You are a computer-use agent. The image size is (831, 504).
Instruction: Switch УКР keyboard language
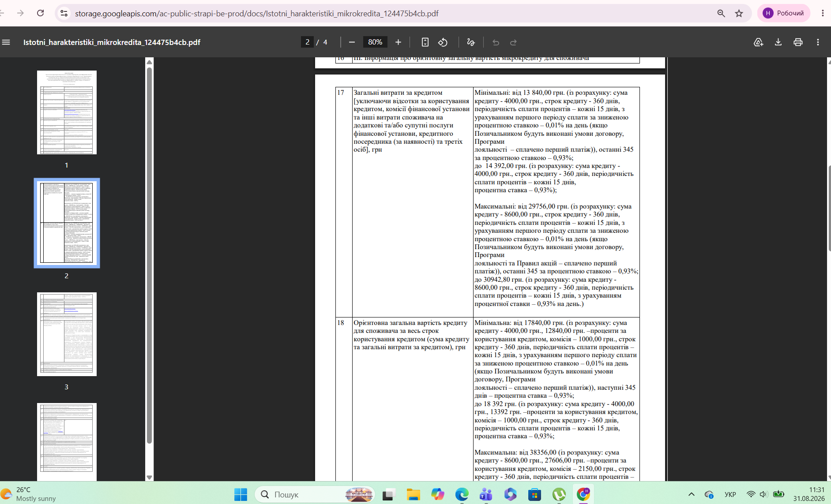click(x=730, y=494)
